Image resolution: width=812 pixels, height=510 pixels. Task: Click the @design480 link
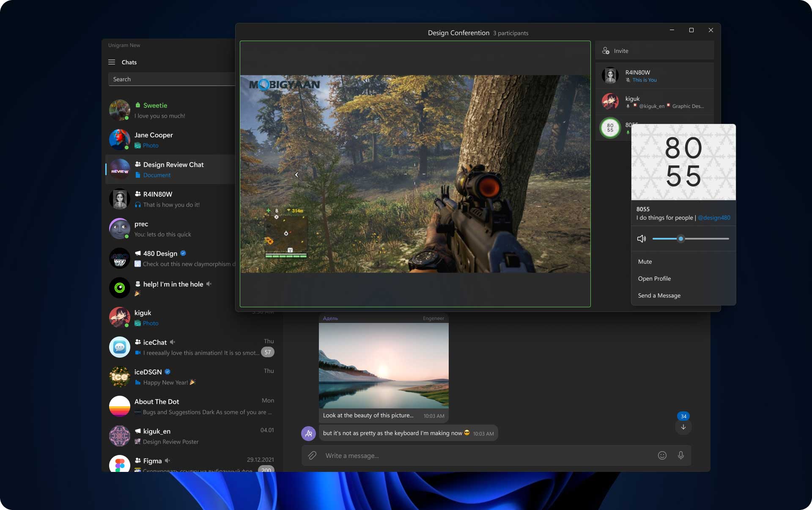tap(714, 218)
